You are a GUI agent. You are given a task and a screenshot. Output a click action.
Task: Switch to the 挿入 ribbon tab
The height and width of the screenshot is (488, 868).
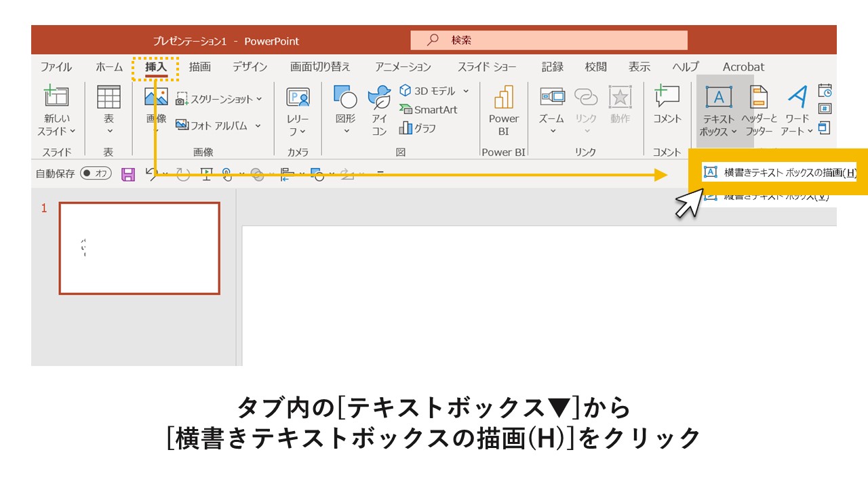pyautogui.click(x=155, y=66)
